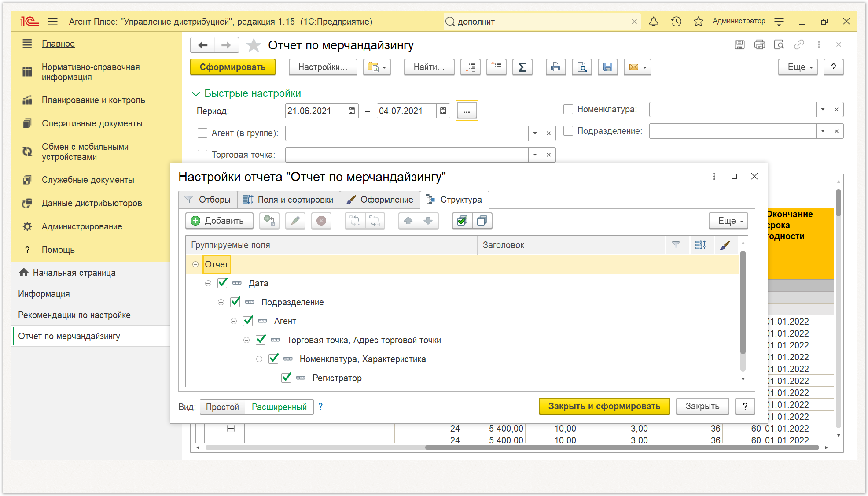Click the horizontal scrollbar of the report
868x496 pixels.
pyautogui.click(x=512, y=448)
